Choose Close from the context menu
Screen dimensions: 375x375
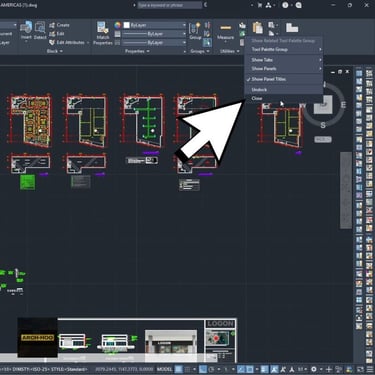coord(284,98)
